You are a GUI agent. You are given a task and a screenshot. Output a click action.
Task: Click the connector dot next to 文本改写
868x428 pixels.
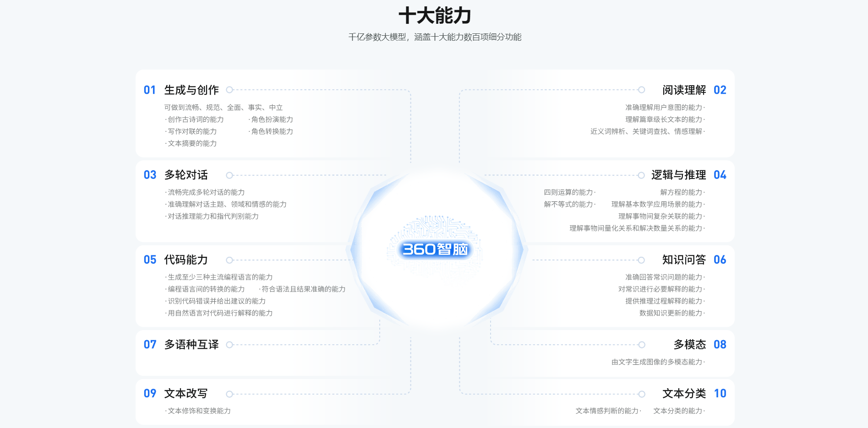(229, 393)
